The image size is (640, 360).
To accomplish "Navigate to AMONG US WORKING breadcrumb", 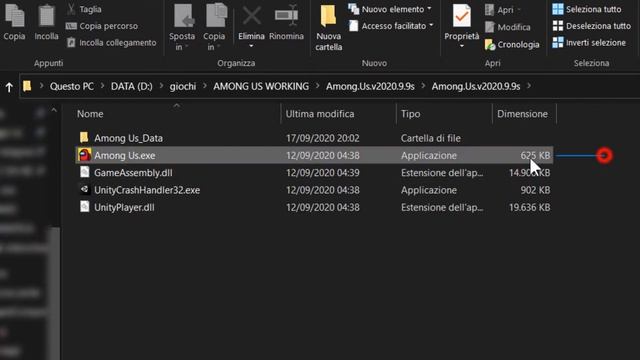I will coord(261,87).
